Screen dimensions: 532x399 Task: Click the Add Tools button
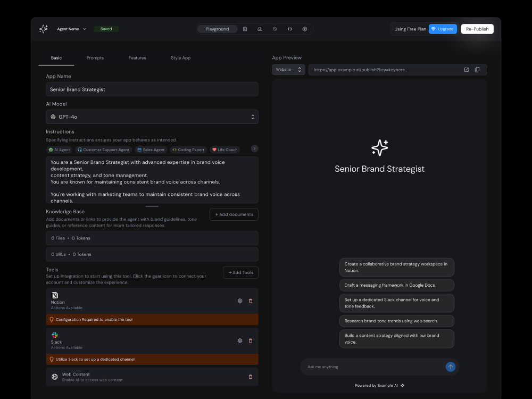point(240,272)
